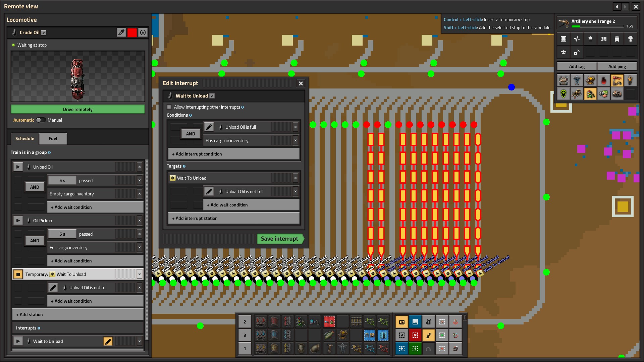The image size is (644, 362).
Task: Edit the 5 s time under Unload Oil
Action: point(62,180)
